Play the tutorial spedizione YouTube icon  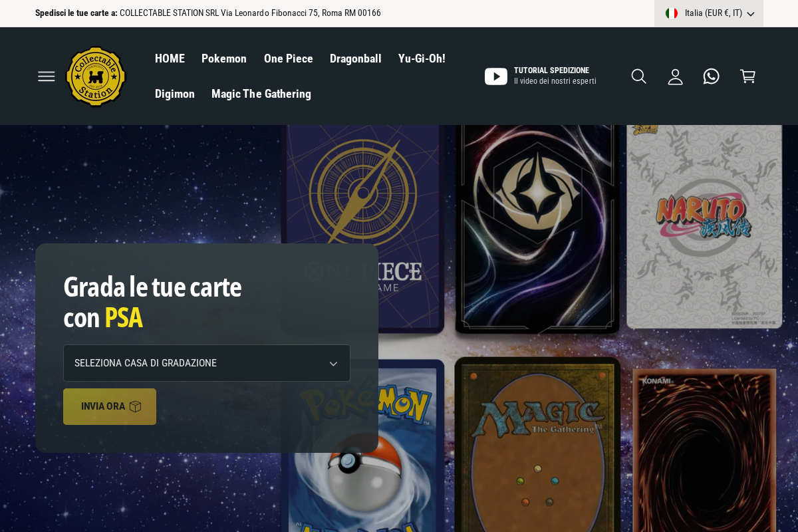coord(496,76)
